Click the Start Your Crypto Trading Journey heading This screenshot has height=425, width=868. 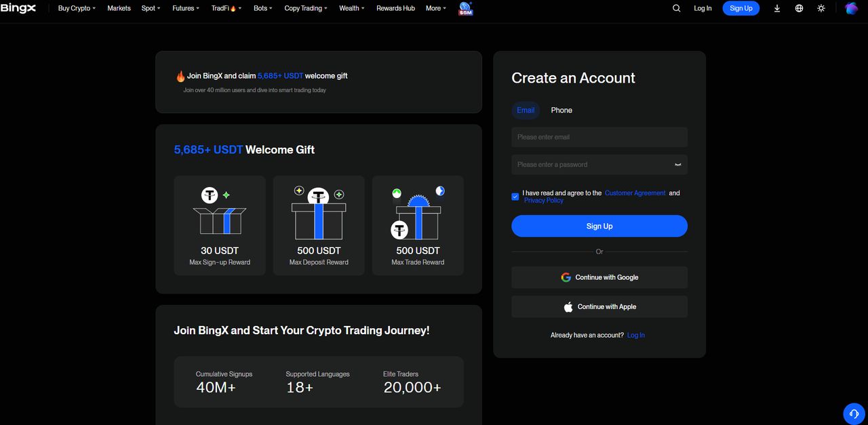click(302, 331)
